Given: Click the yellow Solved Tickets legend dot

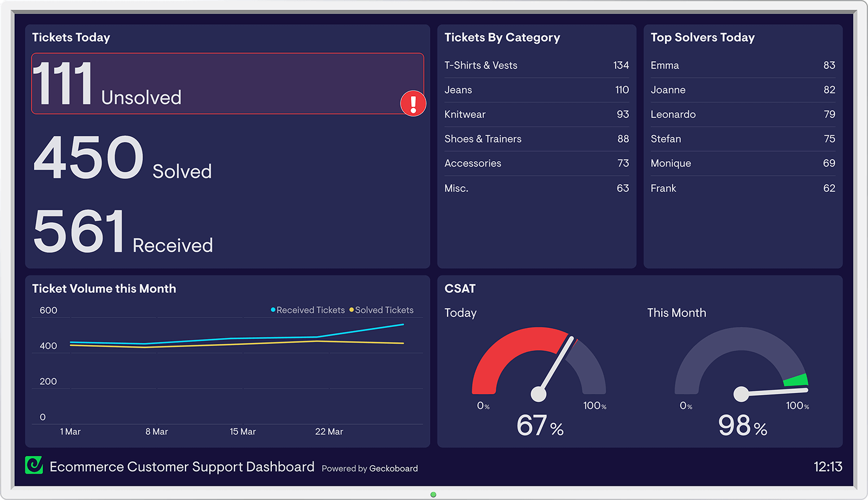Looking at the screenshot, I should (352, 310).
